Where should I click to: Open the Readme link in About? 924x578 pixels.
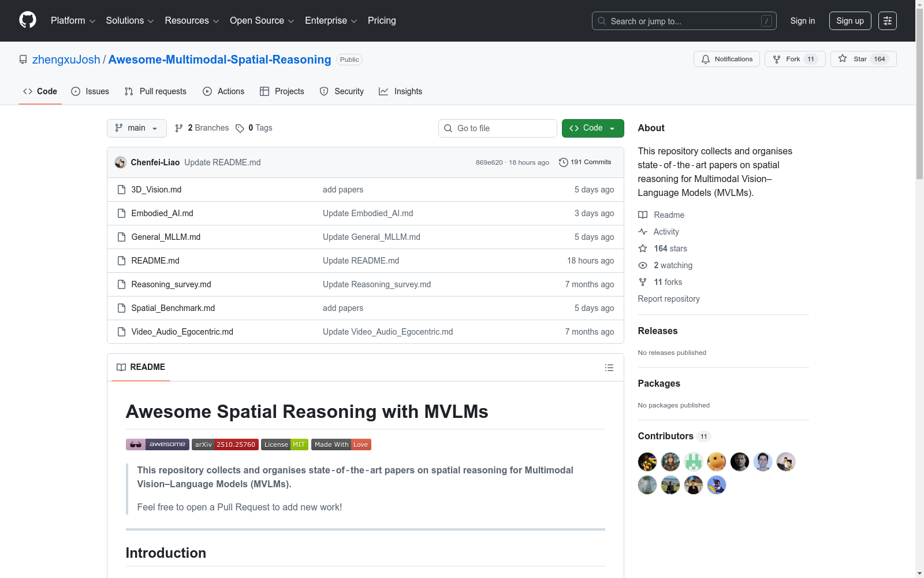[661, 215]
